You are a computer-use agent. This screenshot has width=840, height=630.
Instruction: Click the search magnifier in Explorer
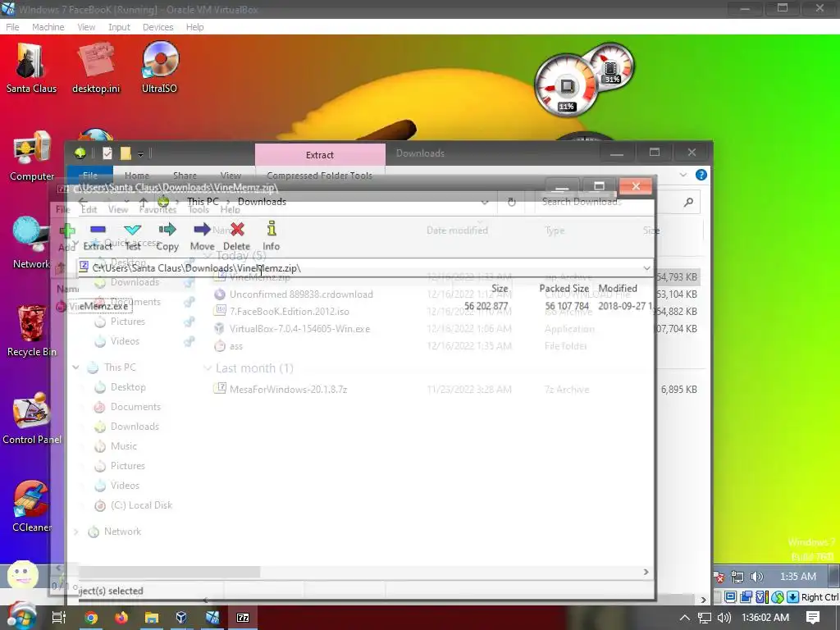pos(688,202)
